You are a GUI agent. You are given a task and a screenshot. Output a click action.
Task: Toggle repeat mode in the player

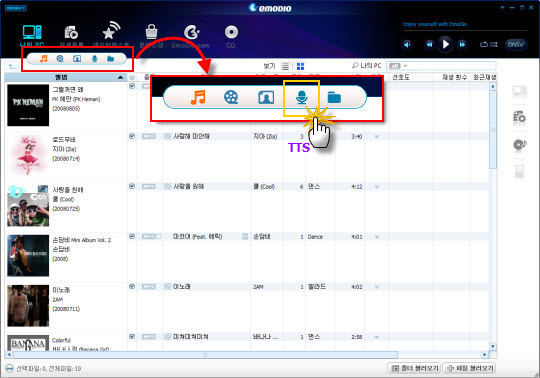(x=484, y=44)
